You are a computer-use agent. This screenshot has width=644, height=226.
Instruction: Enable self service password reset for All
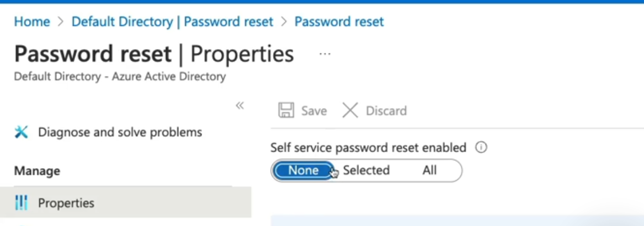[429, 170]
